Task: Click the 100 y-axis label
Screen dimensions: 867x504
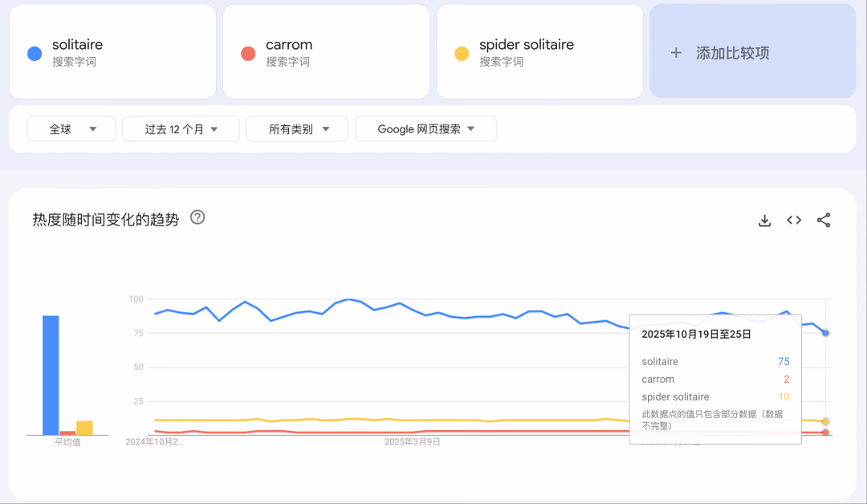Action: [136, 299]
